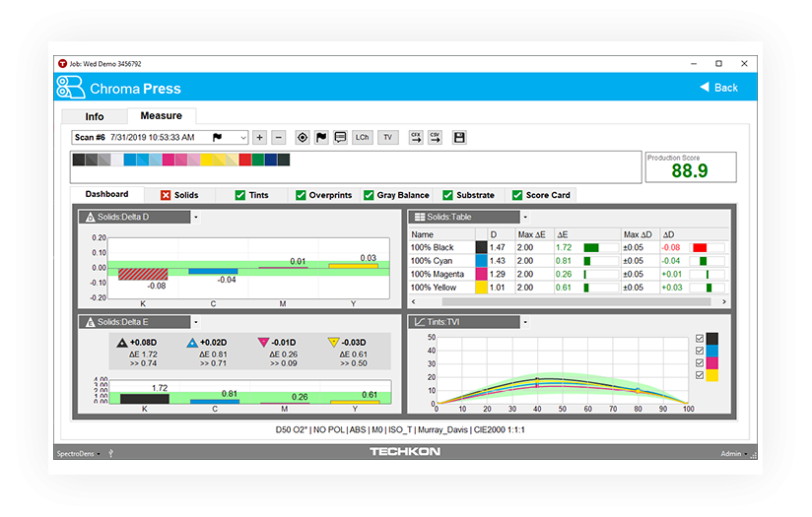The width and height of the screenshot is (812, 517).
Task: Click the Back button
Action: point(718,88)
